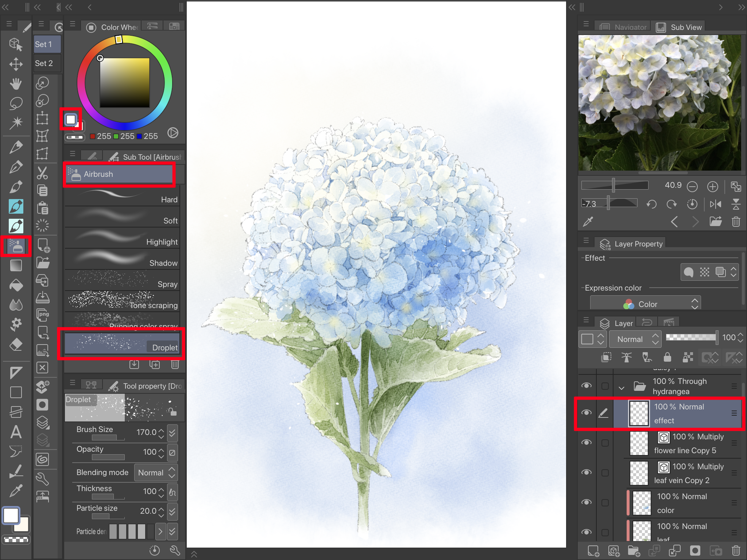Click the Eyedropper tool icon
This screenshot has width=747, height=560.
pos(16,491)
